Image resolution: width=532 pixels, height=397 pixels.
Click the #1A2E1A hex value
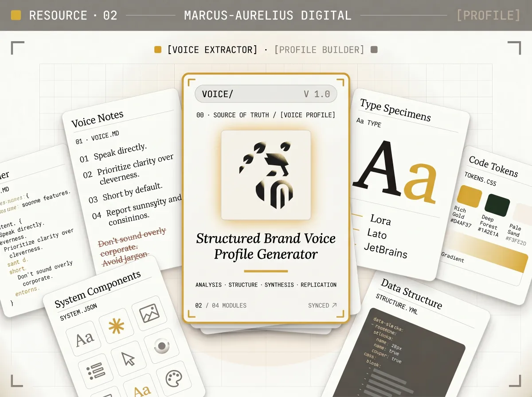point(488,231)
